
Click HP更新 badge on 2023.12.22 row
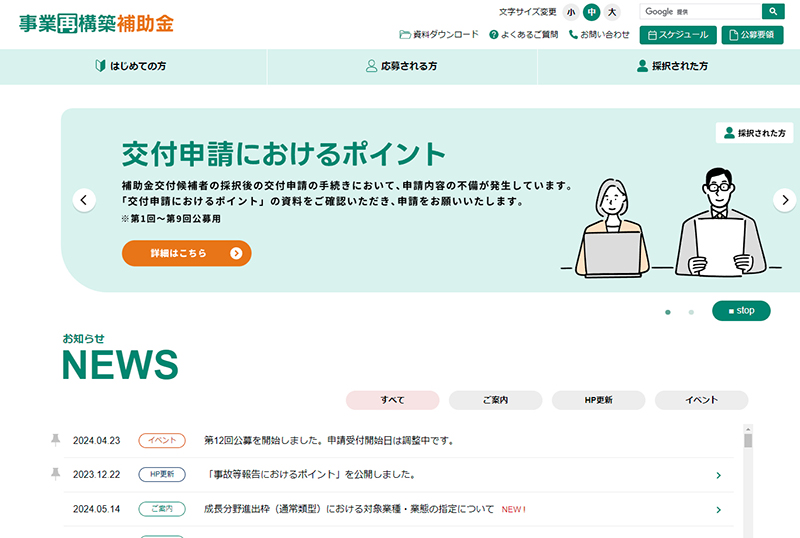point(162,475)
